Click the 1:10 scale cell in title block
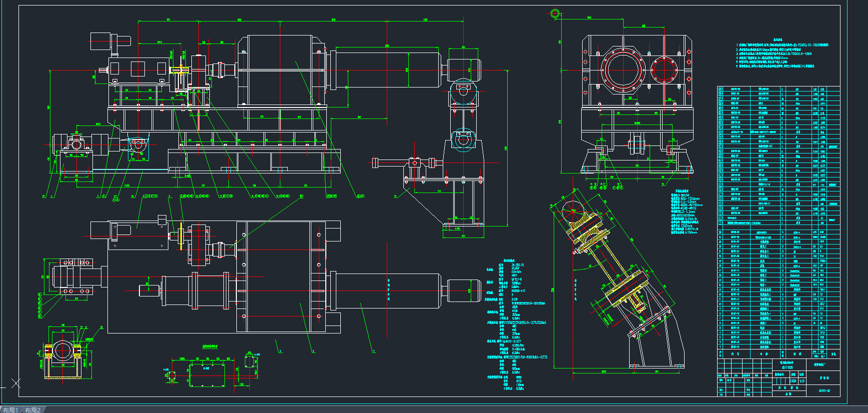 click(x=802, y=381)
